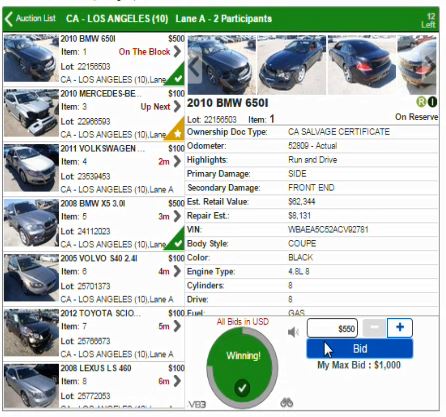The image size is (446, 417).
Task: Click the VIN number value
Action: (x=328, y=230)
